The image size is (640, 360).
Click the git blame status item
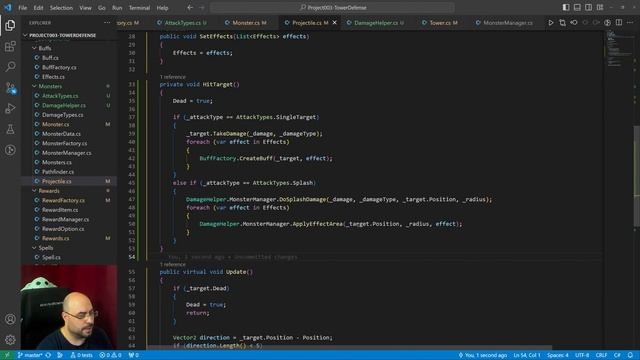pyautogui.click(x=483, y=355)
